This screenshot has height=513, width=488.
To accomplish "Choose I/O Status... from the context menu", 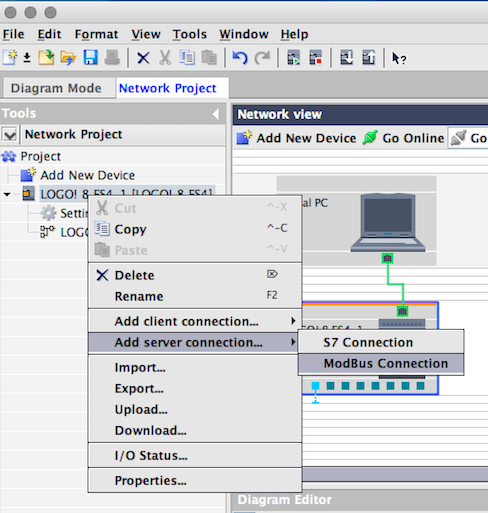I will tap(195, 456).
